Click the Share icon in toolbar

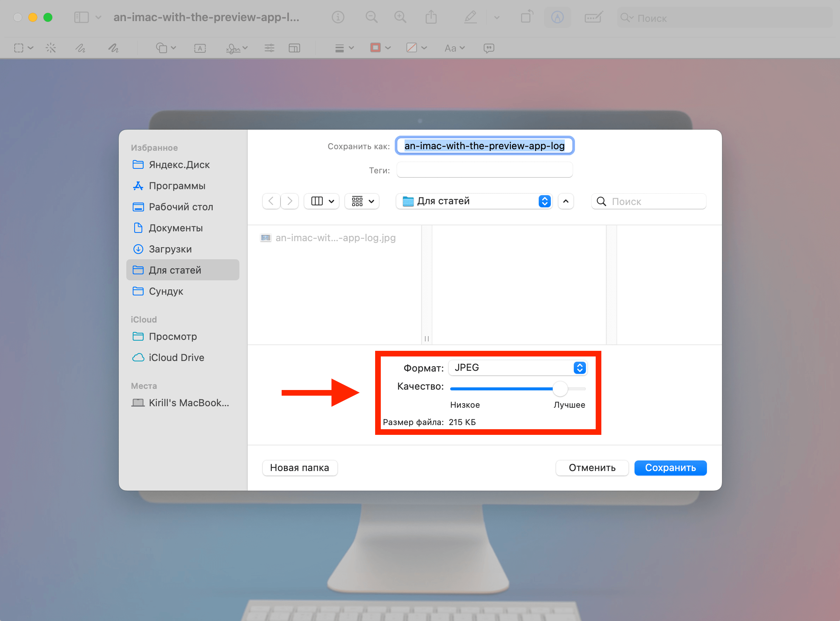pos(431,17)
